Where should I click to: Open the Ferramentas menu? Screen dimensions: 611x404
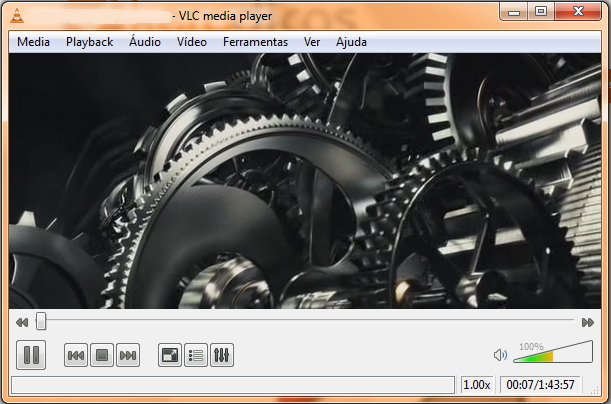coord(255,42)
